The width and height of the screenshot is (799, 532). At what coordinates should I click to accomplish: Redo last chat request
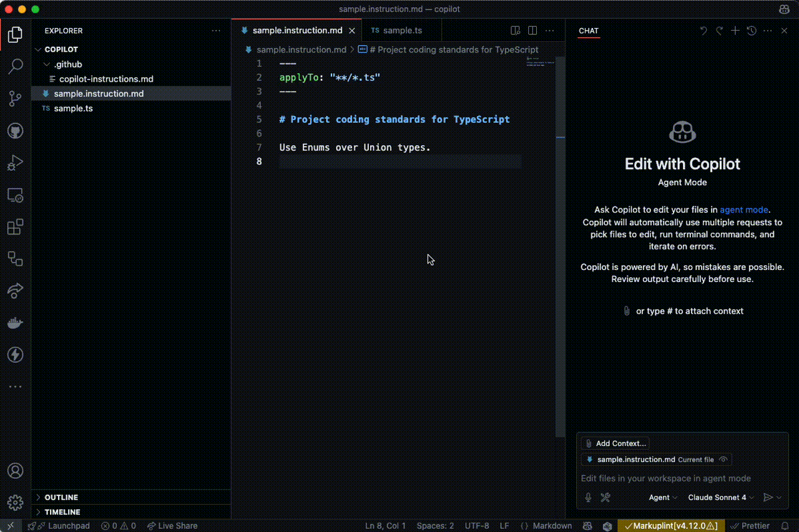[x=719, y=31]
